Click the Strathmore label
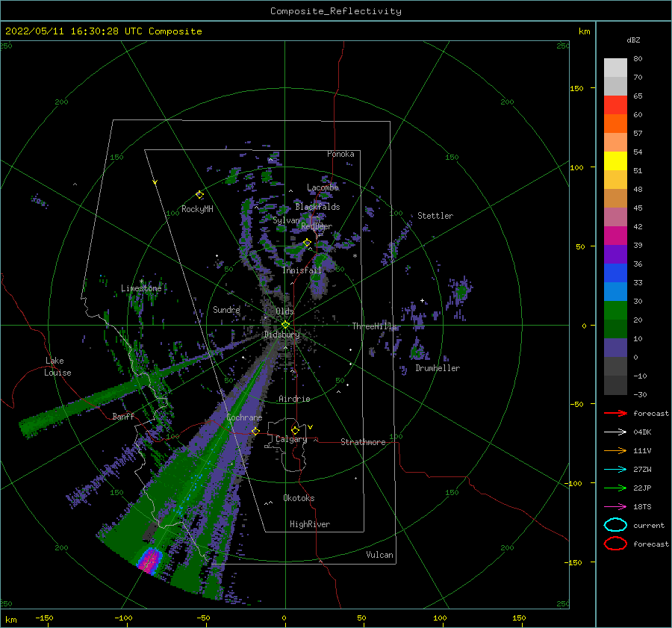This screenshot has width=672, height=628. pyautogui.click(x=363, y=442)
